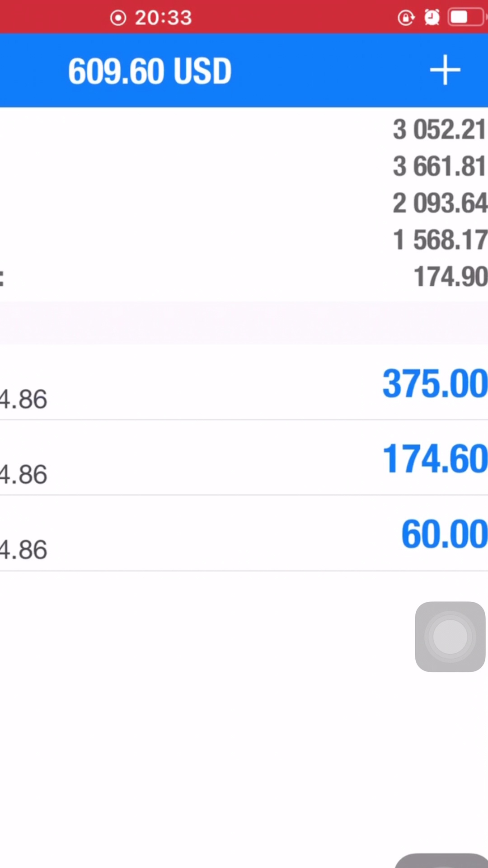Tap the 2 093.64 summary value
This screenshot has width=488, height=868.
click(x=439, y=203)
